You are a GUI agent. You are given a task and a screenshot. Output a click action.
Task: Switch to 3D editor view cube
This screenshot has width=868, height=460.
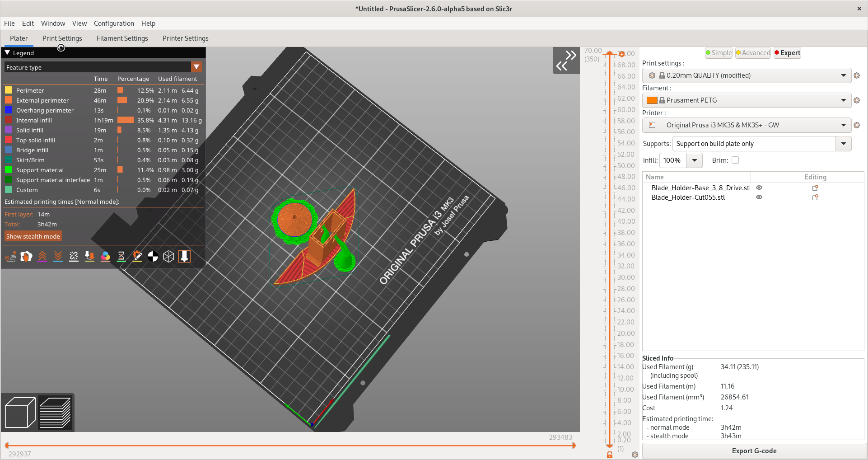[20, 412]
